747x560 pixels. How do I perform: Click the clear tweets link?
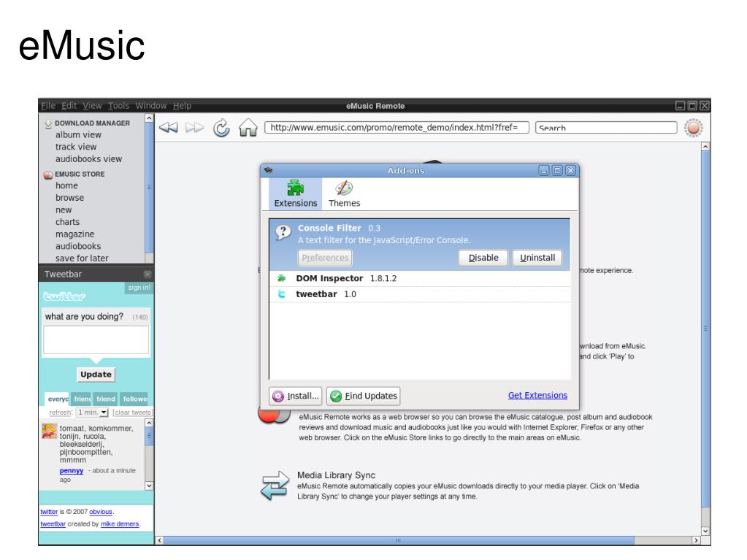[132, 413]
